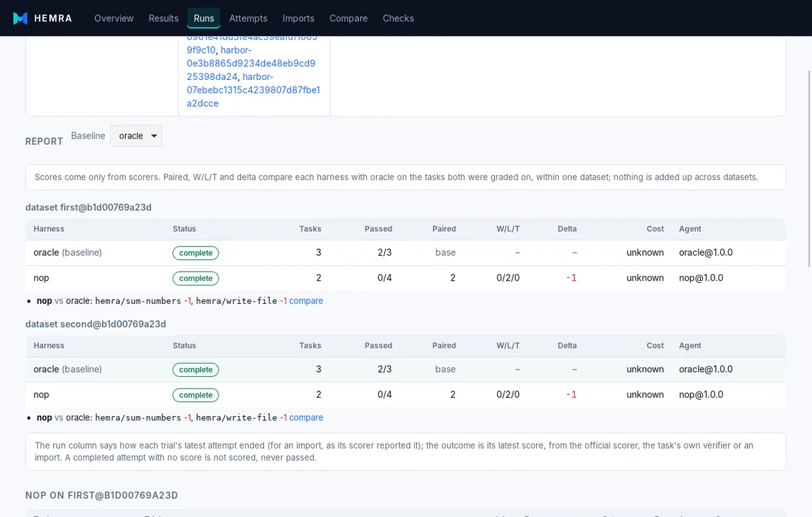Click the oracle@1.0.0 agent in second dataset

click(706, 369)
